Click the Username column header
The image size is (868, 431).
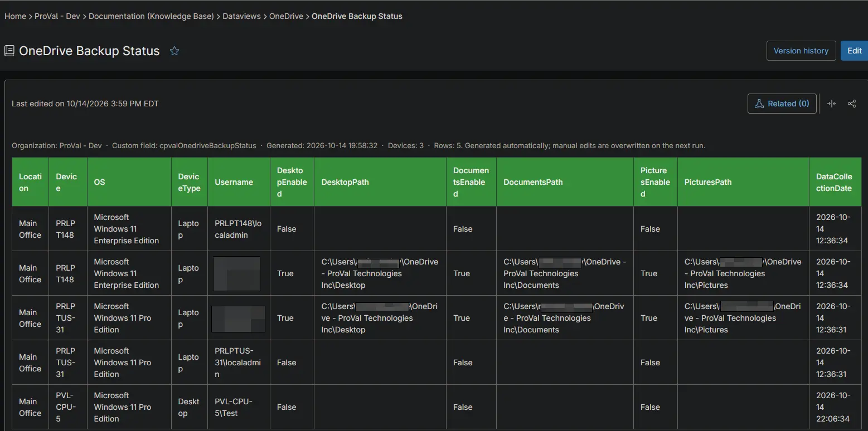point(239,182)
